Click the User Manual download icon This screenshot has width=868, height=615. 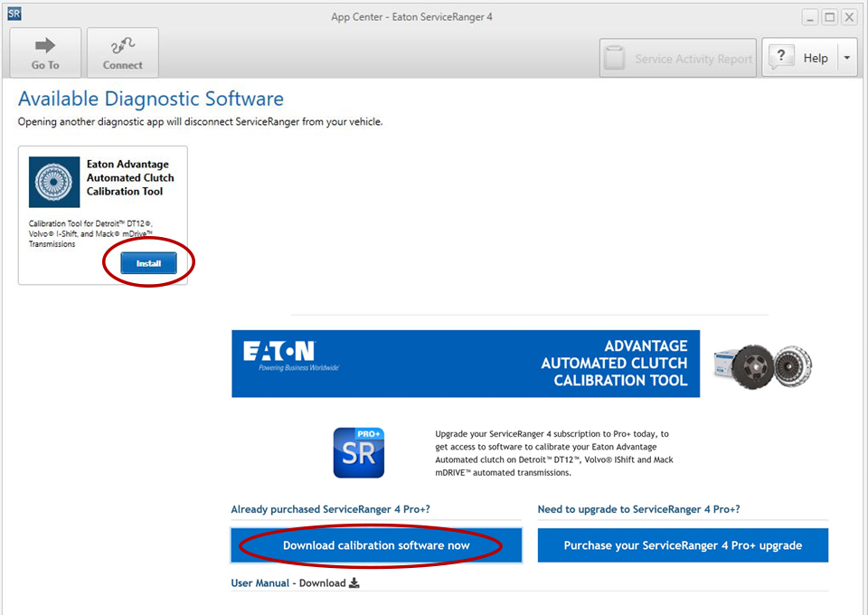click(x=354, y=583)
